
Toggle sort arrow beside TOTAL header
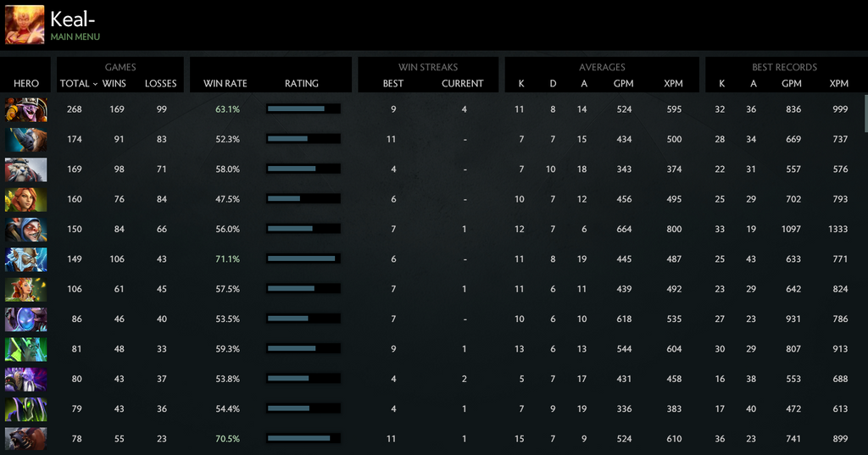95,84
